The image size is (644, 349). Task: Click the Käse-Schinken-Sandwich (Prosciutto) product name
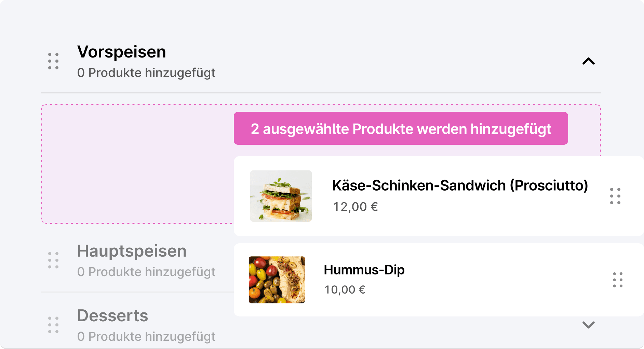460,185
